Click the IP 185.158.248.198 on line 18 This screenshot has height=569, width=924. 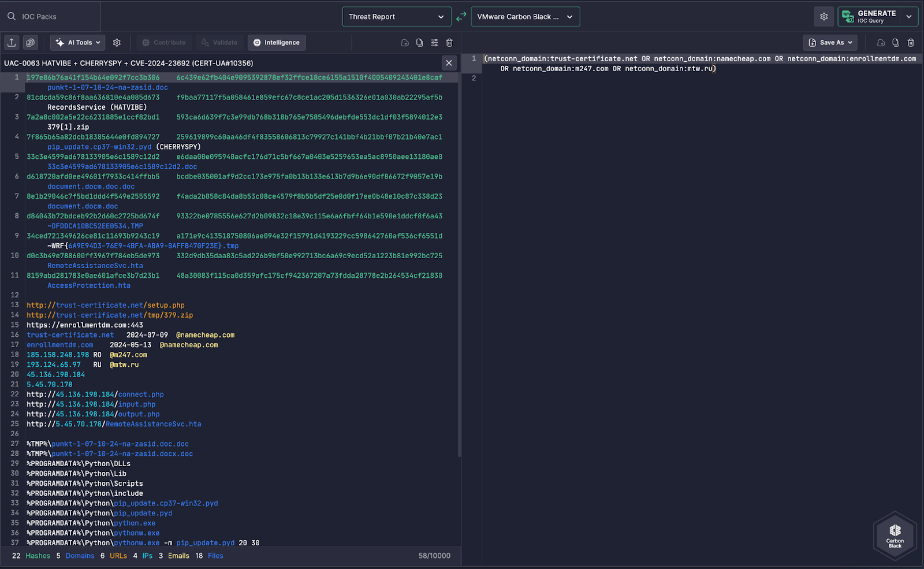[x=58, y=355]
